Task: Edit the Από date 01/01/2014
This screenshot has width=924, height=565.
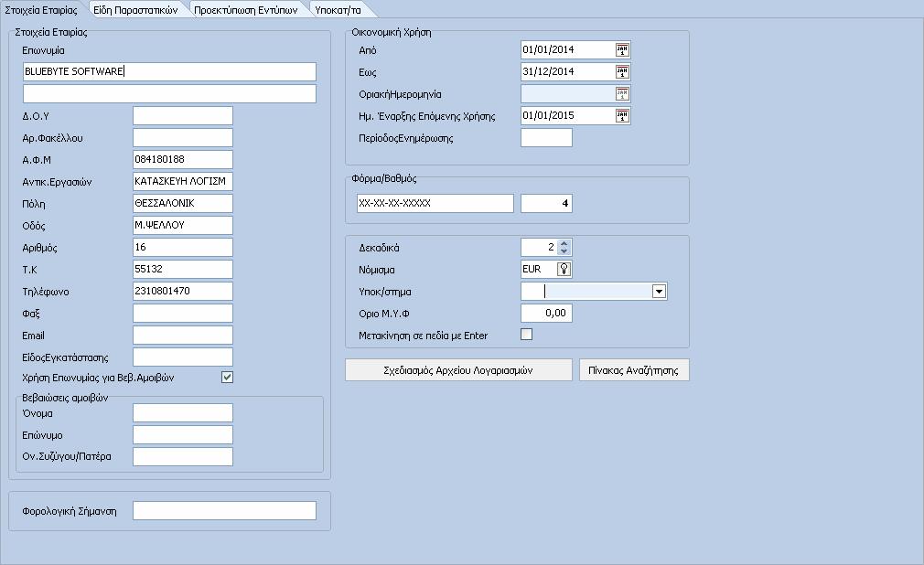Action: pos(568,50)
